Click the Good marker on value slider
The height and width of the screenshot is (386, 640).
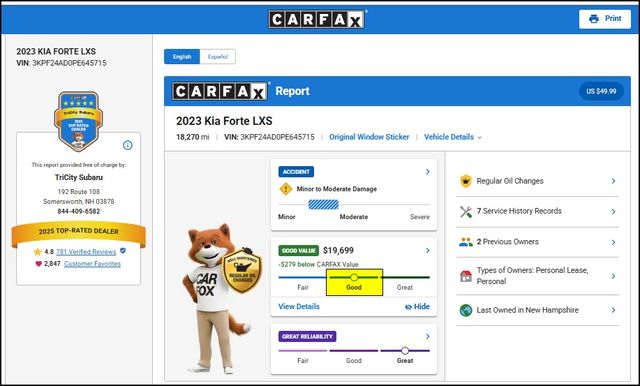coord(354,277)
